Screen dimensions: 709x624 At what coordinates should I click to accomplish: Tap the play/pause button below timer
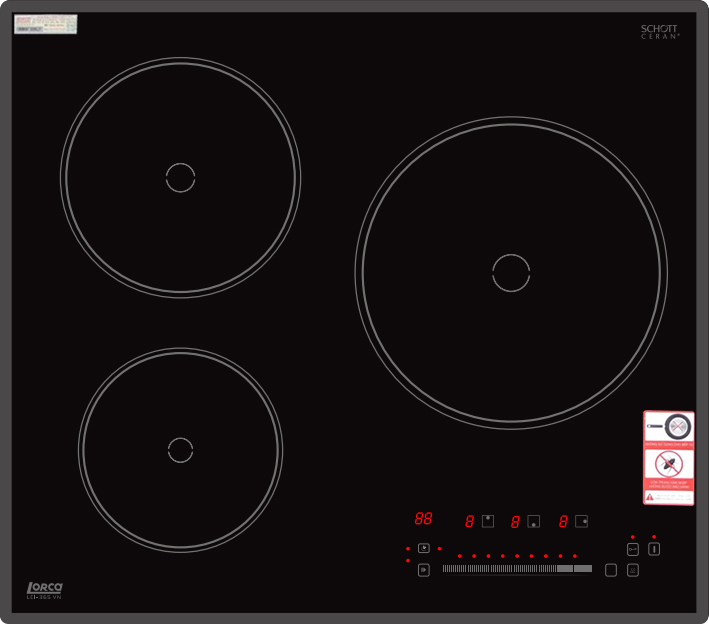(x=424, y=570)
